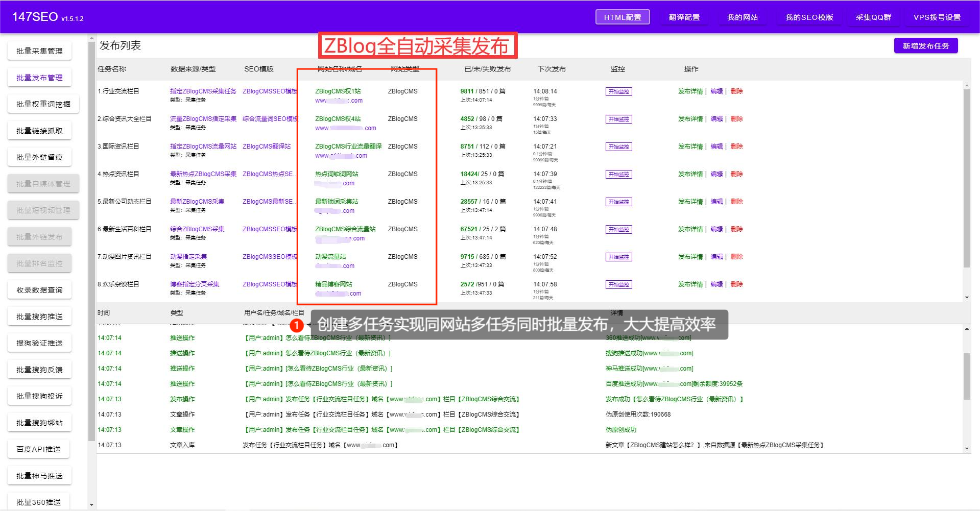Click scroll-up arrow of publish list scrollbar

click(x=967, y=85)
